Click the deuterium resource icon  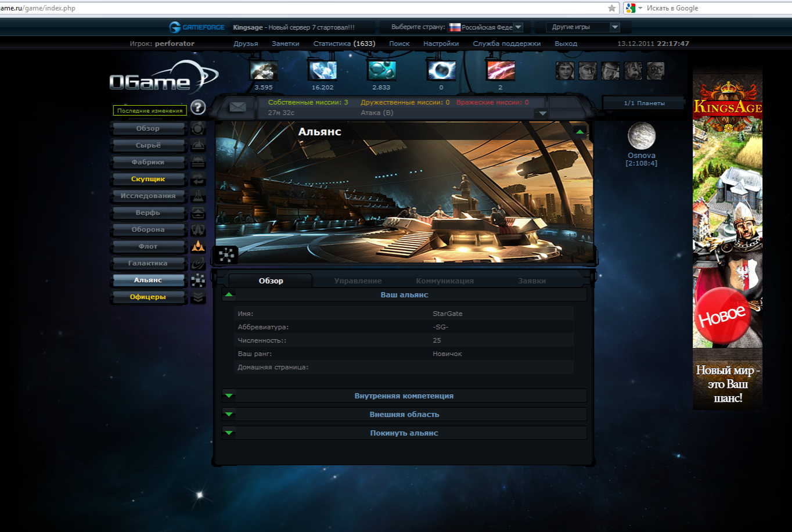381,71
